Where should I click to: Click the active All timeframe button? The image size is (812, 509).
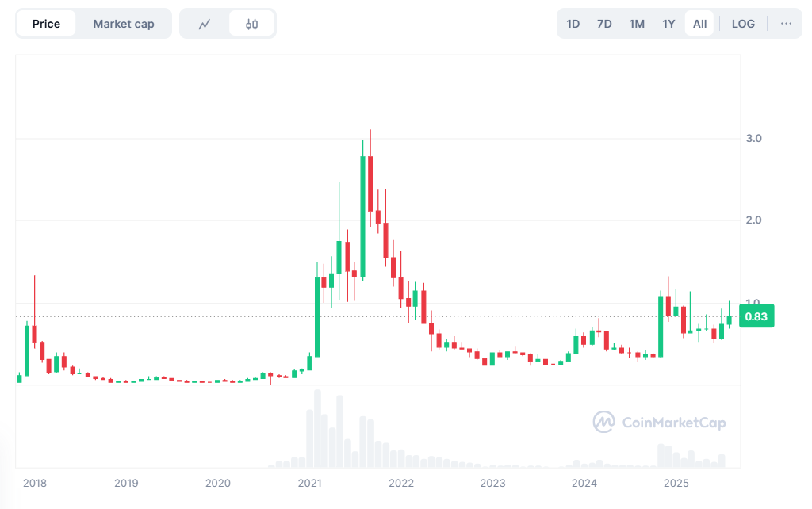(x=699, y=23)
